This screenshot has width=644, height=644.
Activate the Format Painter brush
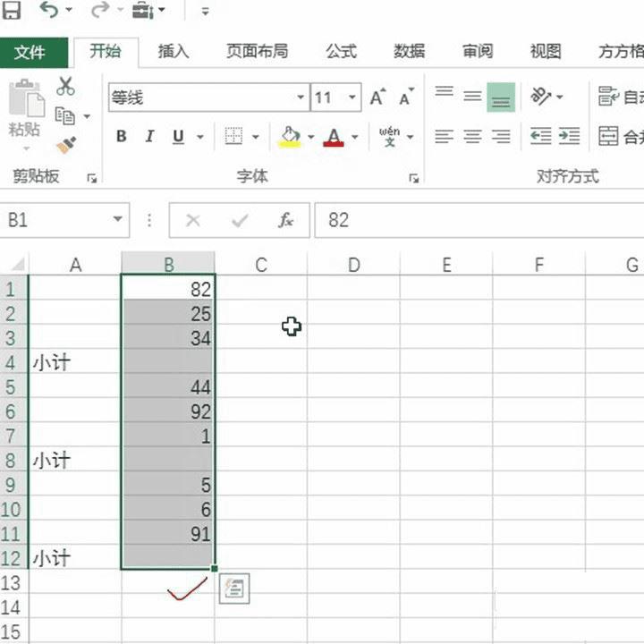[66, 145]
